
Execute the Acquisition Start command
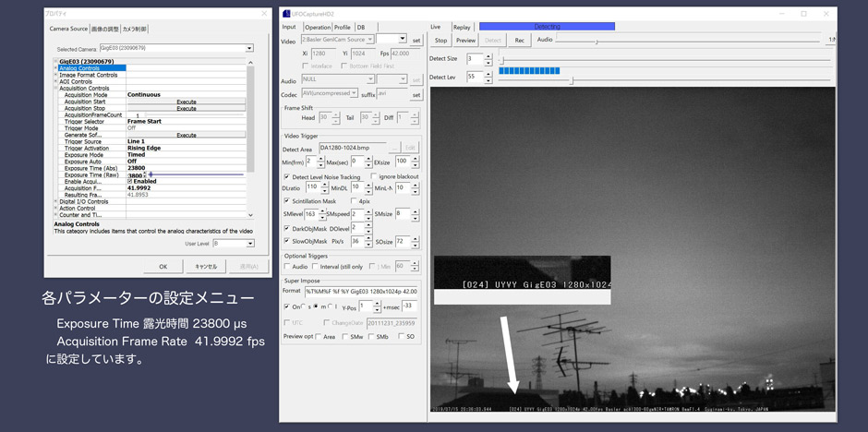pos(186,102)
